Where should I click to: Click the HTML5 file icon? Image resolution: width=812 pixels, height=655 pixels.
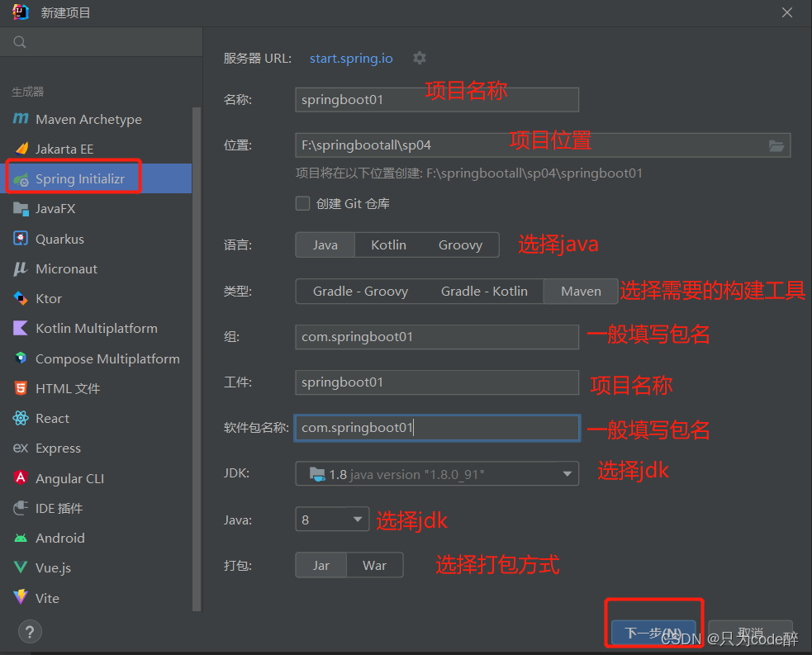(21, 388)
